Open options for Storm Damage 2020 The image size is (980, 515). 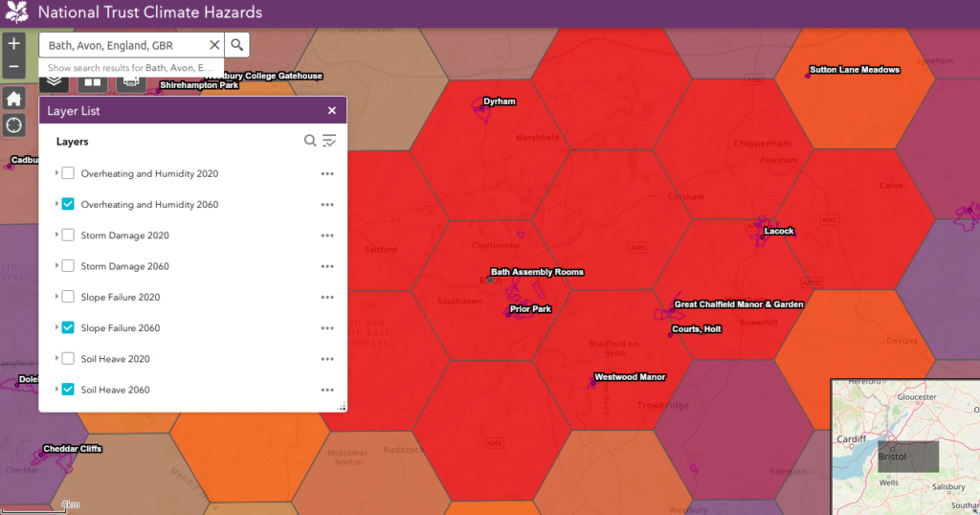coord(327,235)
